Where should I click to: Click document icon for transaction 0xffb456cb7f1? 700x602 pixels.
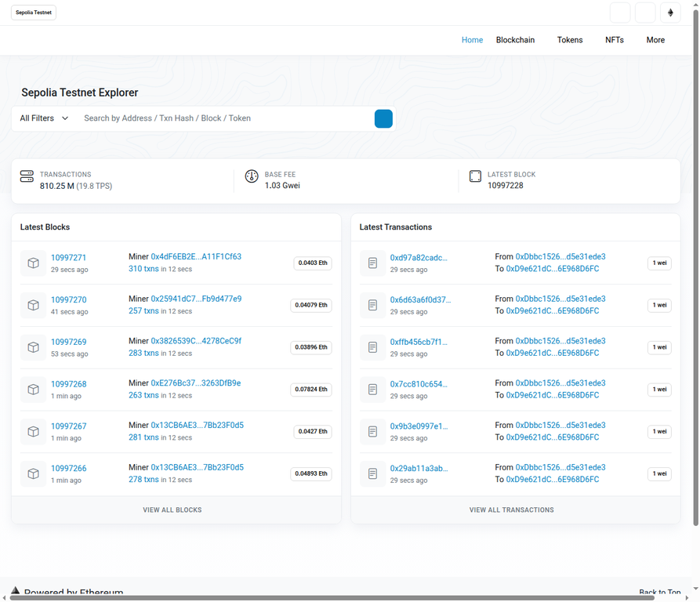coord(373,347)
